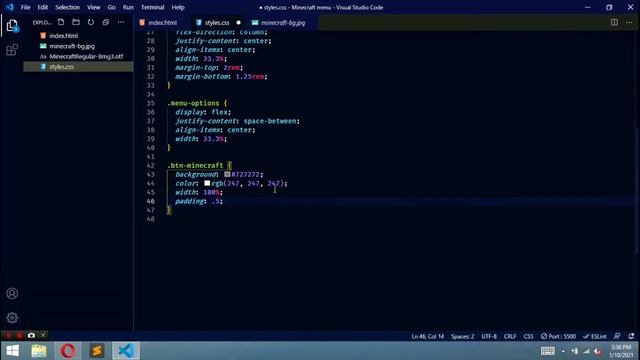
Task: Open the View menu
Action: (93, 7)
